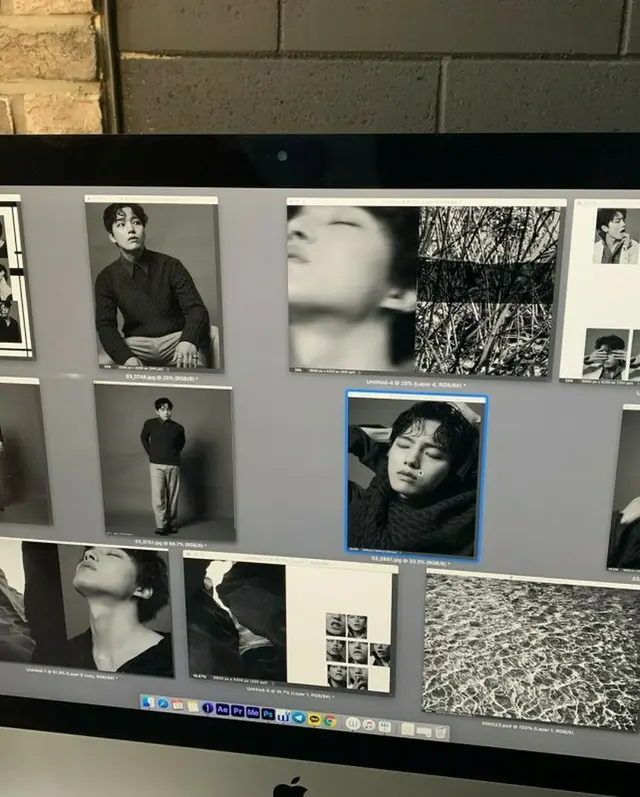Switch to Adobe Photoshop (Ps) Dock icon
640x797 pixels.
268,714
